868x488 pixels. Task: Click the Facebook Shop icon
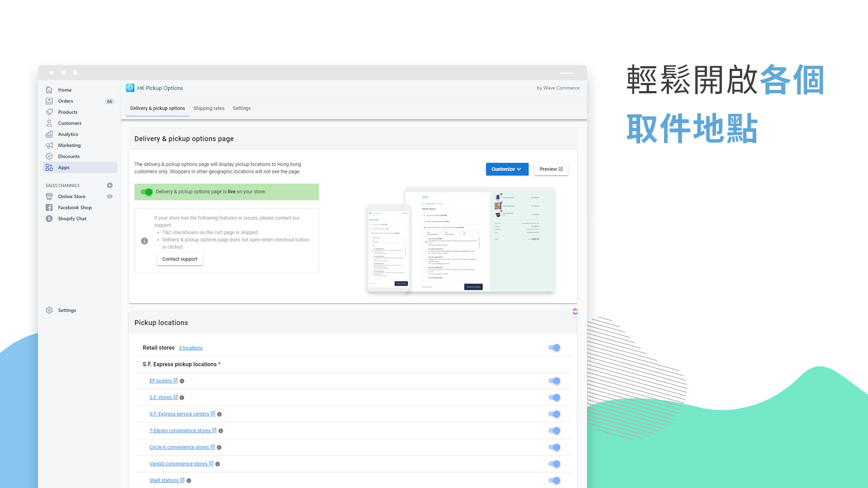point(49,208)
